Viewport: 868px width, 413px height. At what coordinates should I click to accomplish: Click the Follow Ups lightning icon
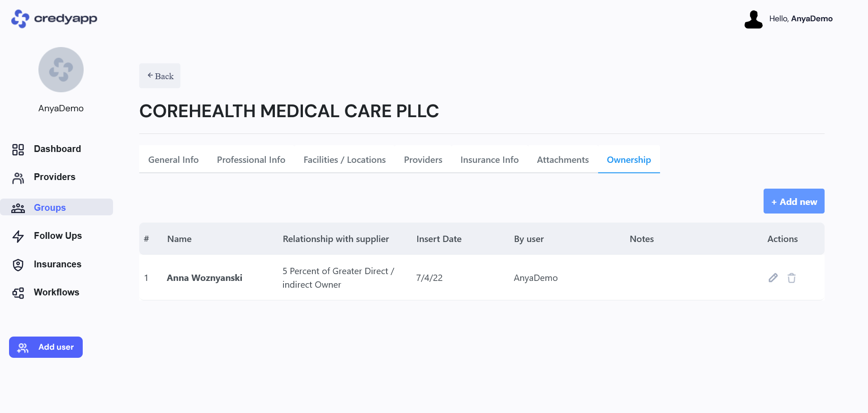point(18,236)
